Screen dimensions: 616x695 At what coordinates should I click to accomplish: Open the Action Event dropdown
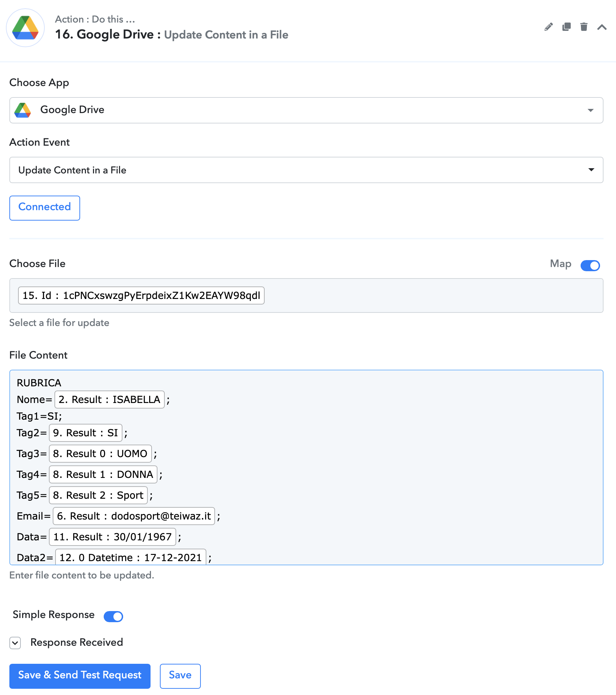[x=306, y=170]
